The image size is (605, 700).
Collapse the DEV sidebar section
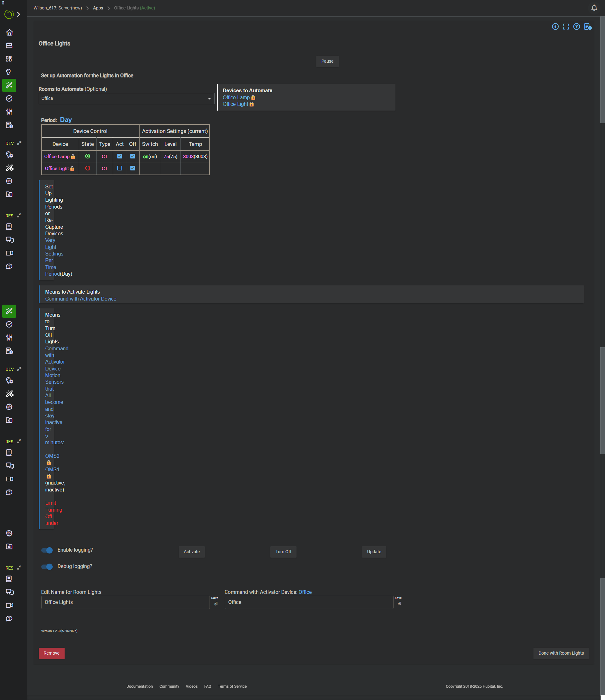19,143
